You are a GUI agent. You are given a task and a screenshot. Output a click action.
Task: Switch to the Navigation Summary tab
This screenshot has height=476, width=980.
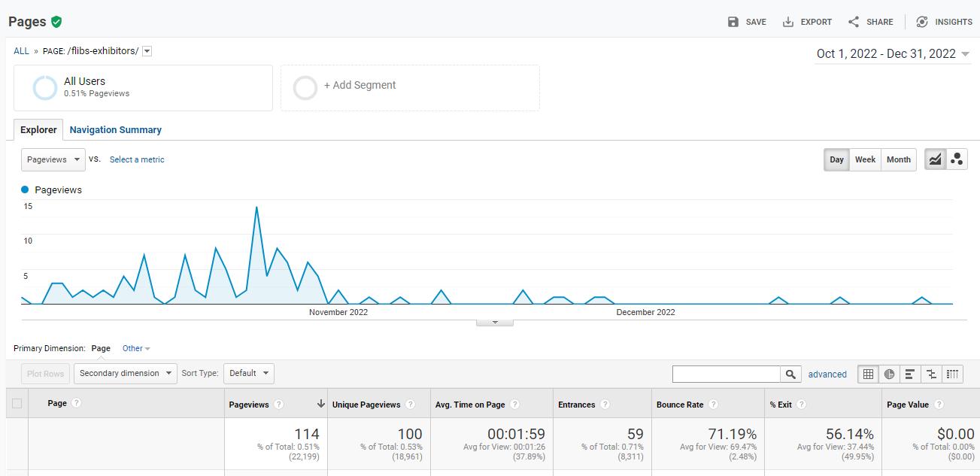pos(116,130)
